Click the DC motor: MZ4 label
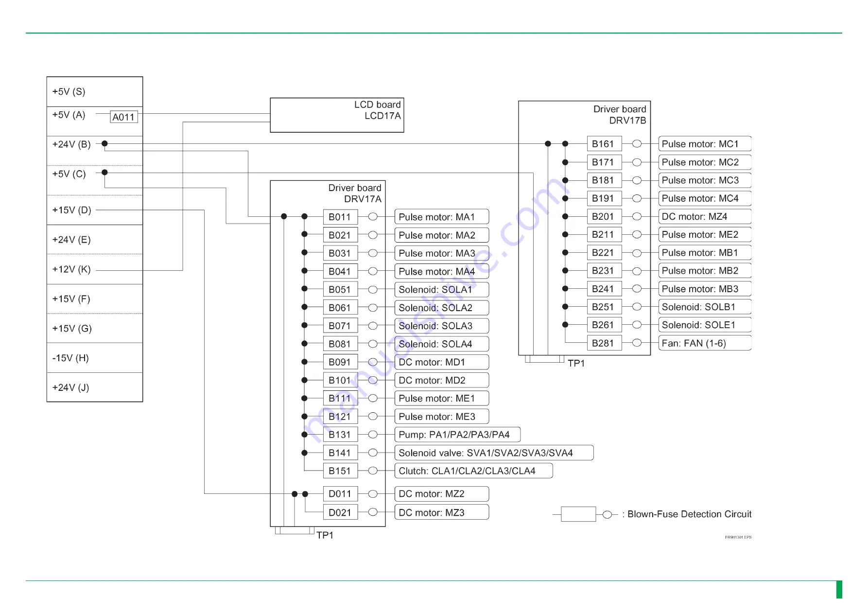The width and height of the screenshot is (868, 614). 705,216
